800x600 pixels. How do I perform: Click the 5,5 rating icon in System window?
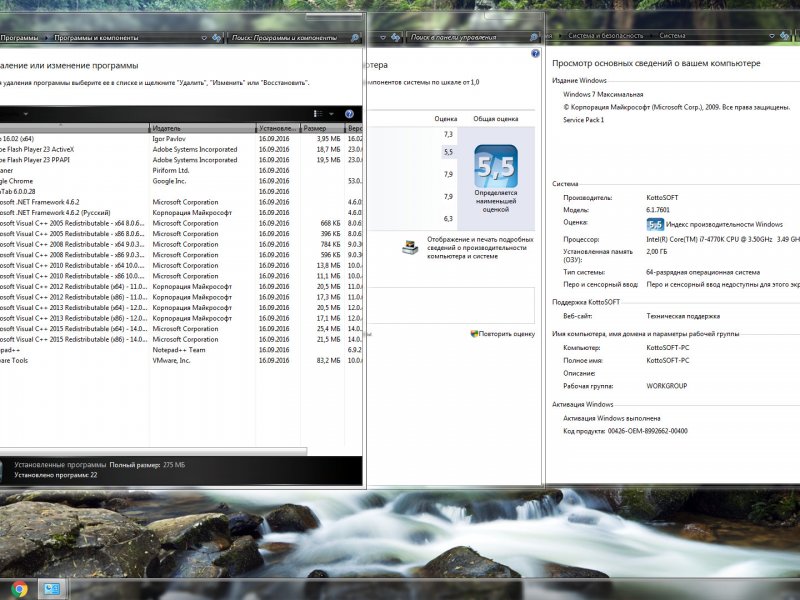click(655, 224)
